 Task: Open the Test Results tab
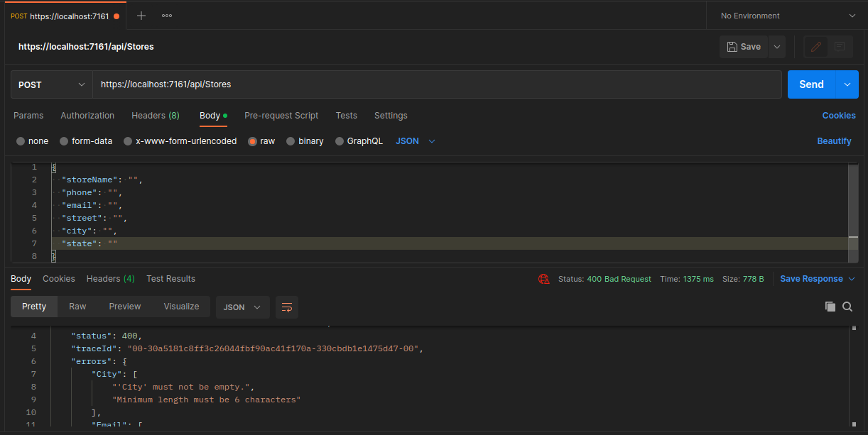(x=170, y=279)
